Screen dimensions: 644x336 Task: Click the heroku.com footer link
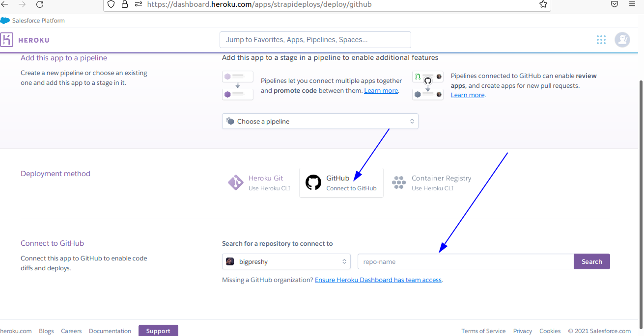click(16, 331)
